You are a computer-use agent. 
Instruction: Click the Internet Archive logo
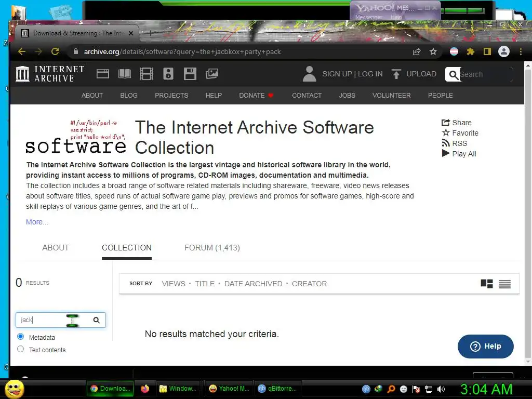[50, 74]
